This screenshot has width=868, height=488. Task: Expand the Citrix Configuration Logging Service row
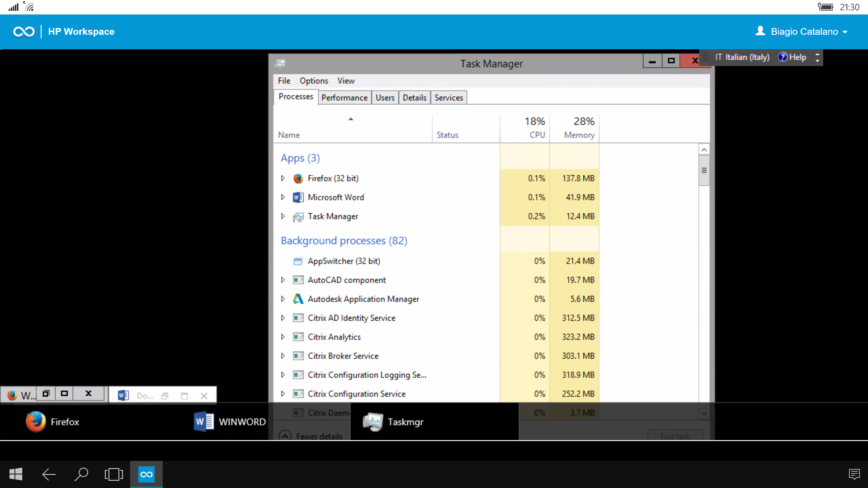(283, 375)
